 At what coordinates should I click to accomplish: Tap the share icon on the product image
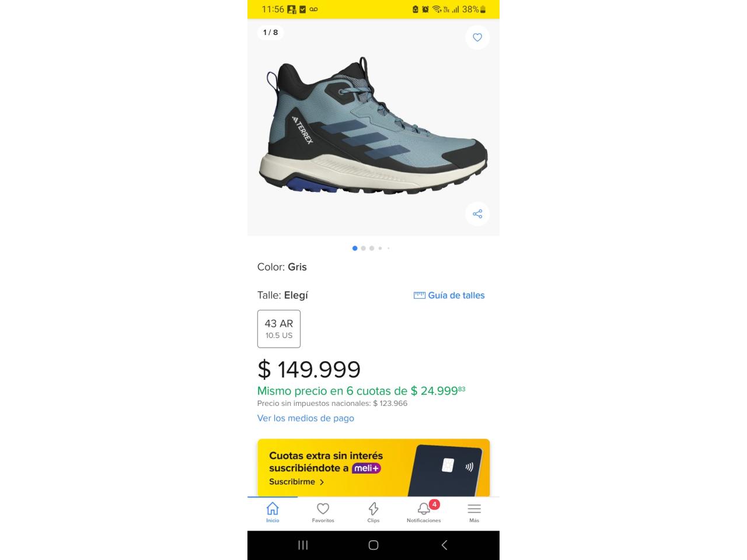point(477,214)
